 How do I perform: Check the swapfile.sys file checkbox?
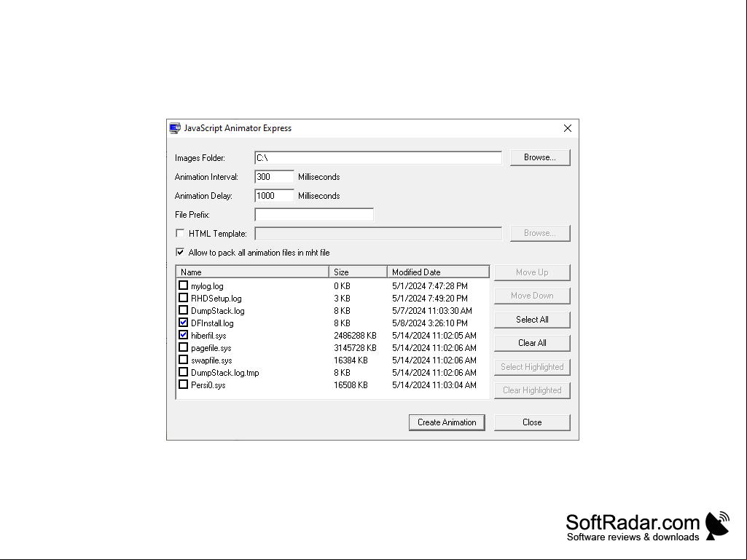coord(184,360)
